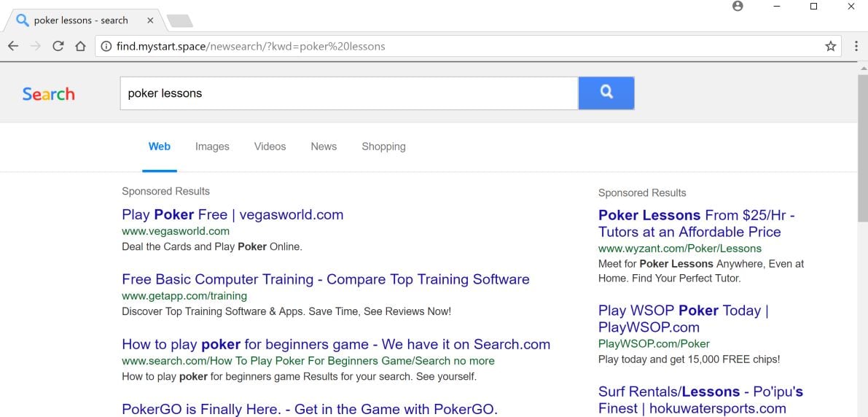
Task: Open Free Basic Computer Training result
Action: (326, 279)
